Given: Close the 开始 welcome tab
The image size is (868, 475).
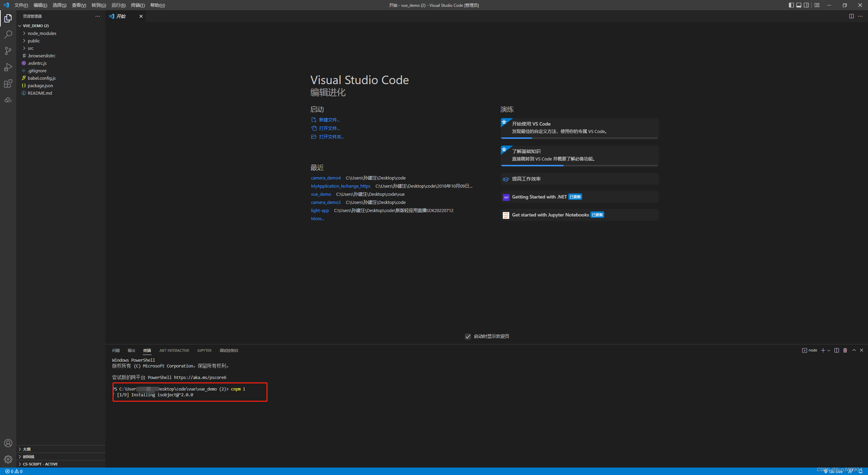Looking at the screenshot, I should 141,16.
